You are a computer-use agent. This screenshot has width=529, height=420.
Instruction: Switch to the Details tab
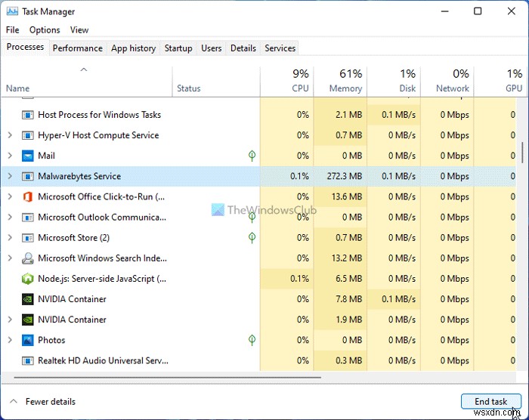click(x=243, y=48)
